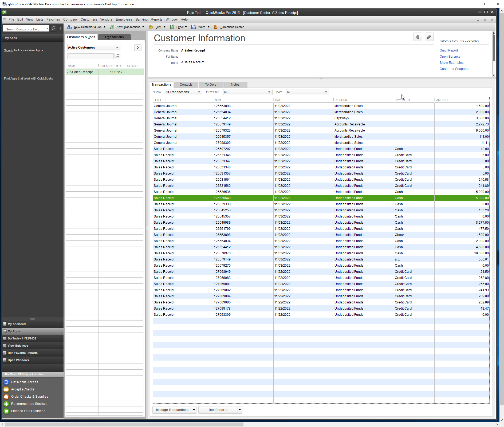
Task: Switch to the Transactions tab beside Customers & Jobs
Action: [114, 37]
